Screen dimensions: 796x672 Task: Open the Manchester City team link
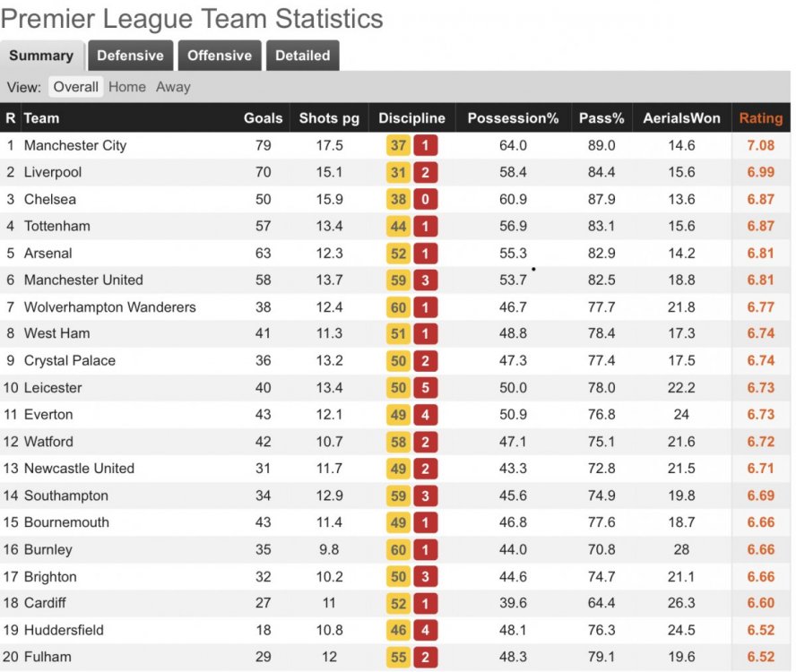coord(75,146)
